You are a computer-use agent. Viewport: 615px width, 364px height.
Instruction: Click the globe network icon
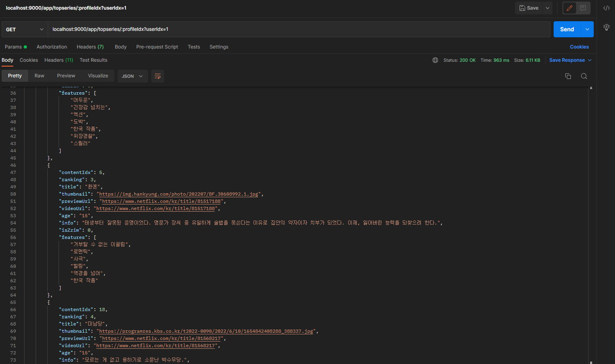point(435,60)
